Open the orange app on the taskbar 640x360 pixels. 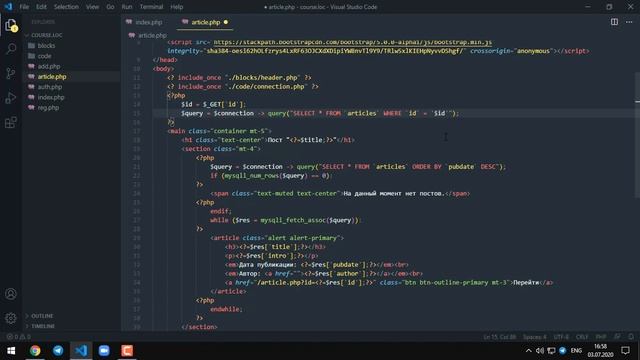[x=127, y=351]
